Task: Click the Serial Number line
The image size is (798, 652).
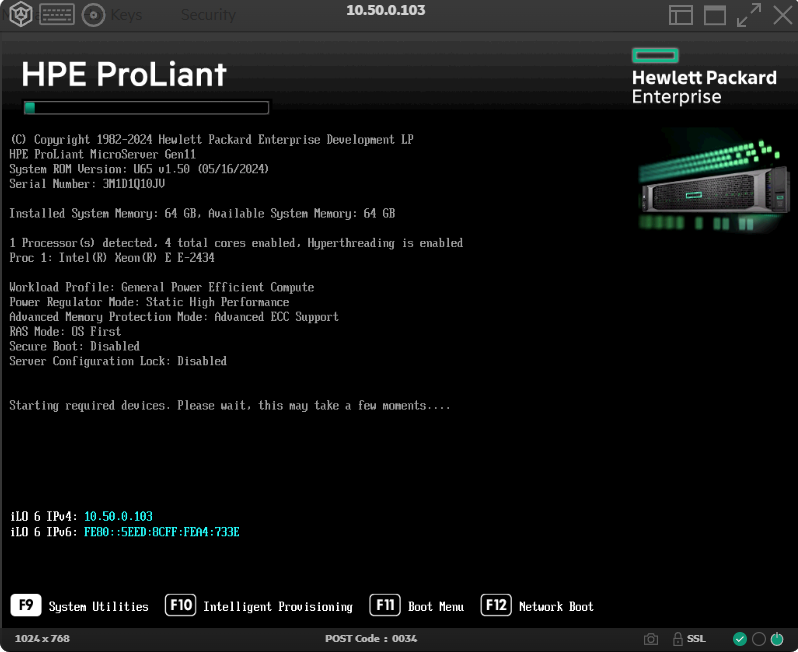Action: pos(87,184)
